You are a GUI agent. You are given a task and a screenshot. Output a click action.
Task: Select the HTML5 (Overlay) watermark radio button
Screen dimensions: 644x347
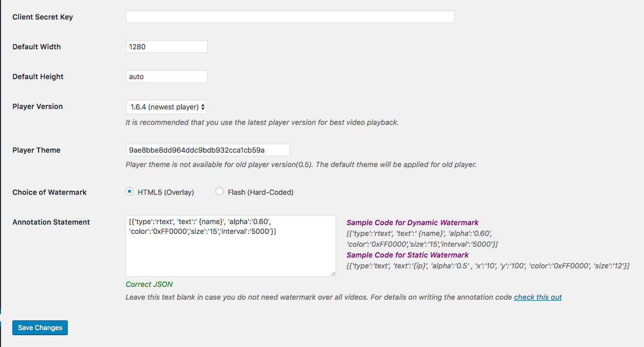click(x=130, y=192)
